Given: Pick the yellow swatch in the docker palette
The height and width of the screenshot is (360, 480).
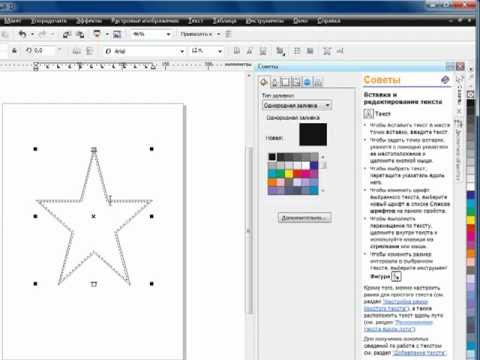Looking at the screenshot, I should click(289, 173).
